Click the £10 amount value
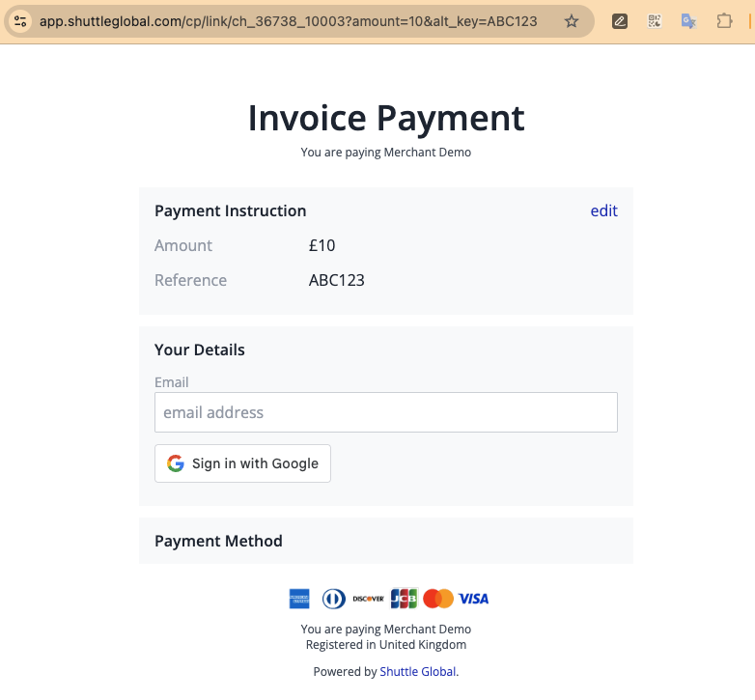 (x=322, y=245)
